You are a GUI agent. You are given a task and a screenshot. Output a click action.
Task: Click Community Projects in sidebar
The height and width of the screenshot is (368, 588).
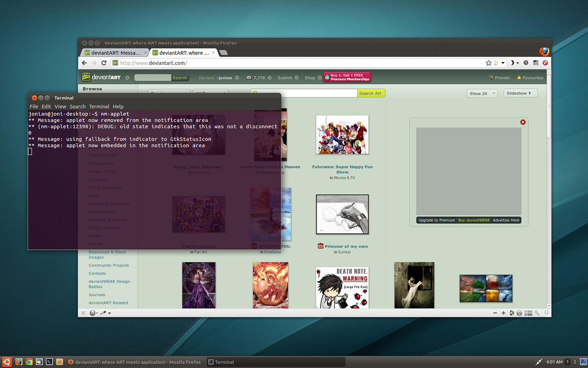point(109,265)
